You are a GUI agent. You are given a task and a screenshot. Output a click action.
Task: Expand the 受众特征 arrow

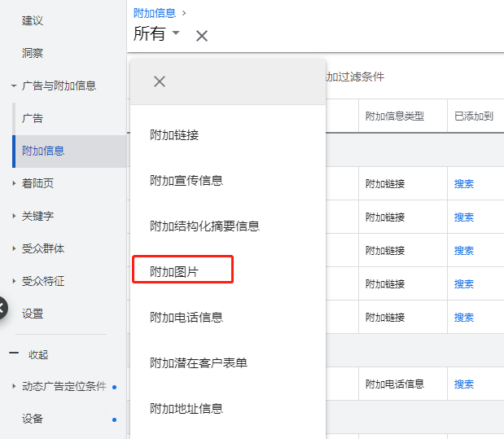click(14, 281)
